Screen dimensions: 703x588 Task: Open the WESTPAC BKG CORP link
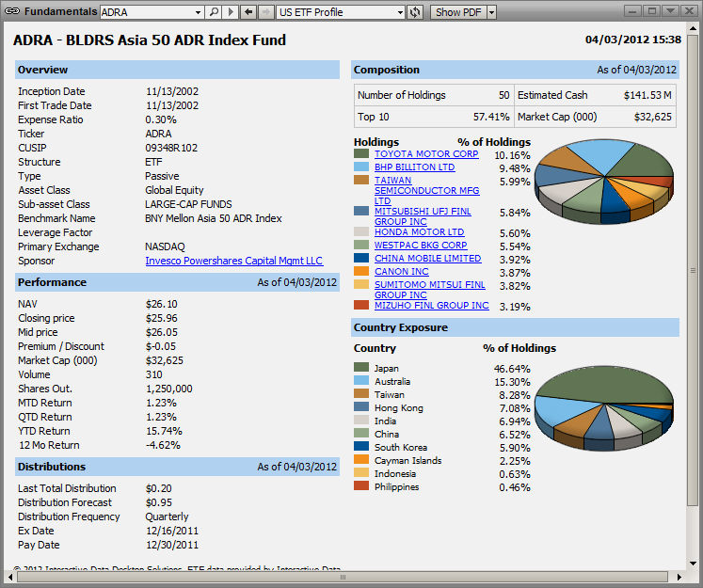pos(421,246)
